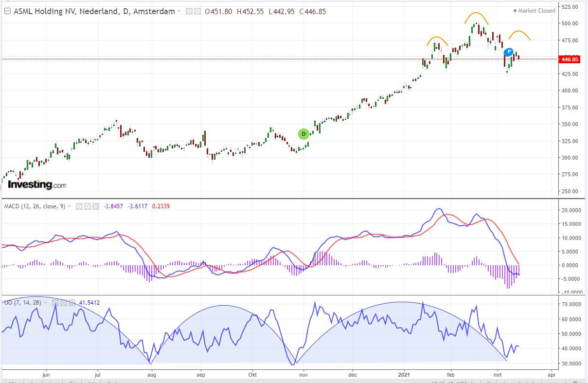Click the dec label on time axis
This screenshot has height=383, width=588.
pyautogui.click(x=353, y=375)
